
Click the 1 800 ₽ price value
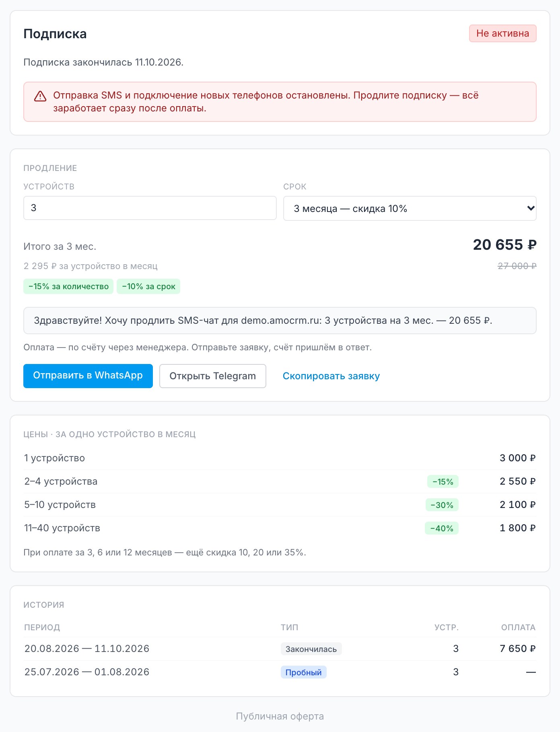pyautogui.click(x=518, y=528)
